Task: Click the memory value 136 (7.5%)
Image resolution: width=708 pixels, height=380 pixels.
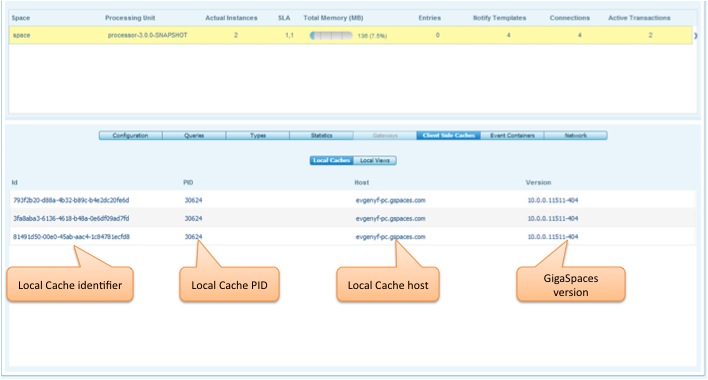Action: (x=372, y=36)
